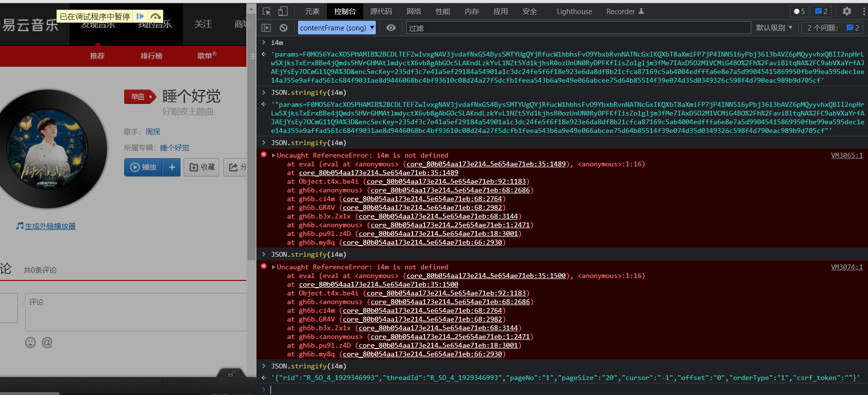Click error icon of first ReferenceError
This screenshot has width=868, height=395.
coord(264,155)
